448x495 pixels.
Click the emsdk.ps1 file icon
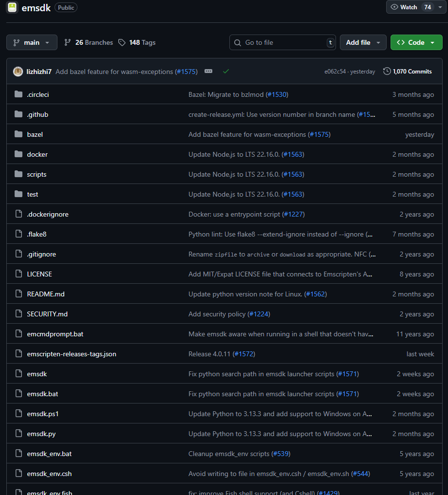pyautogui.click(x=19, y=413)
